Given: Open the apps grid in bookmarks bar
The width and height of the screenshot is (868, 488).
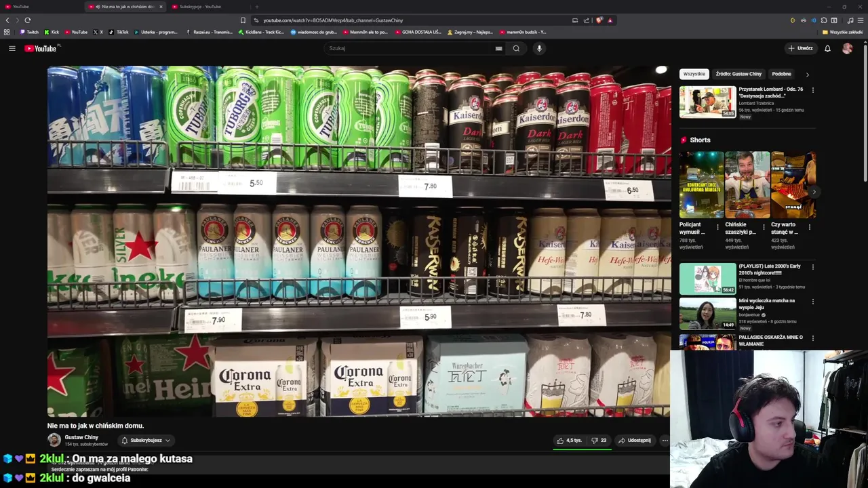Looking at the screenshot, I should 7,32.
